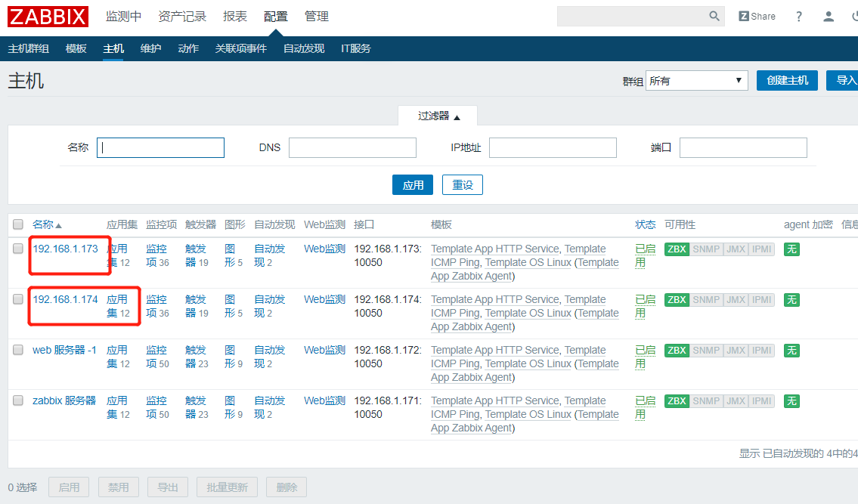
Task: Click JMX badge in web 服务器 -1 row
Action: point(736,350)
